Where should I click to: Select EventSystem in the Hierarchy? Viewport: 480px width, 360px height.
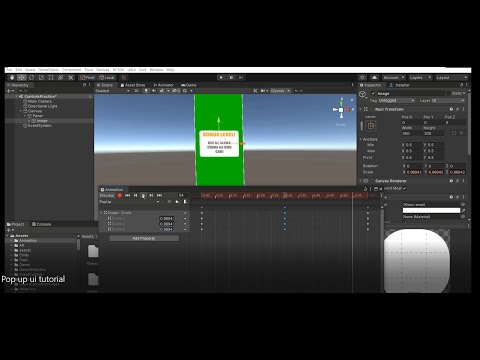click(x=39, y=126)
